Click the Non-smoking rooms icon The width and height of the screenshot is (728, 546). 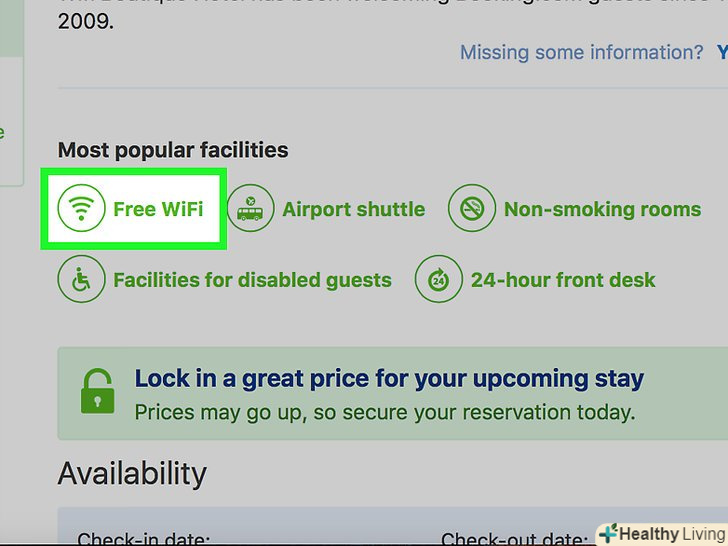472,210
